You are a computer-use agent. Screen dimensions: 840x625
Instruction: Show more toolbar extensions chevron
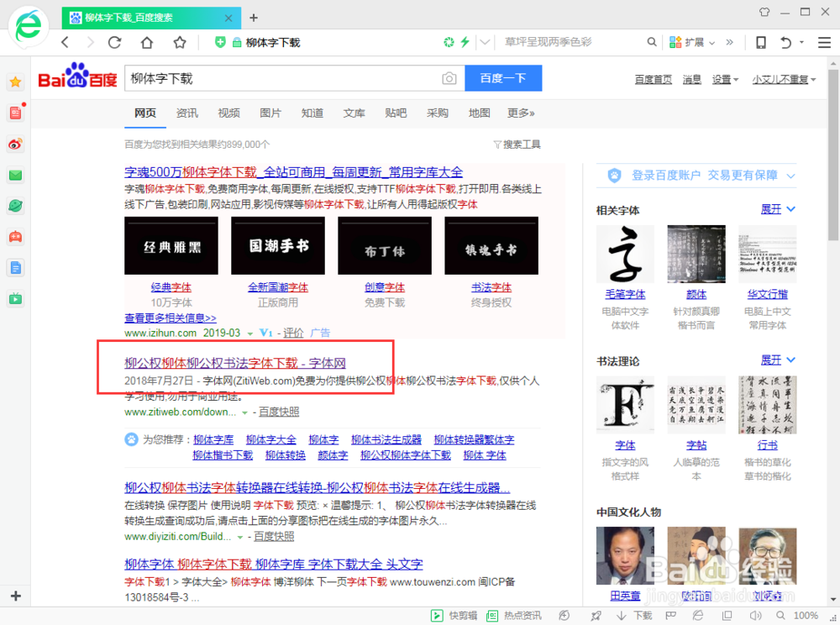729,42
